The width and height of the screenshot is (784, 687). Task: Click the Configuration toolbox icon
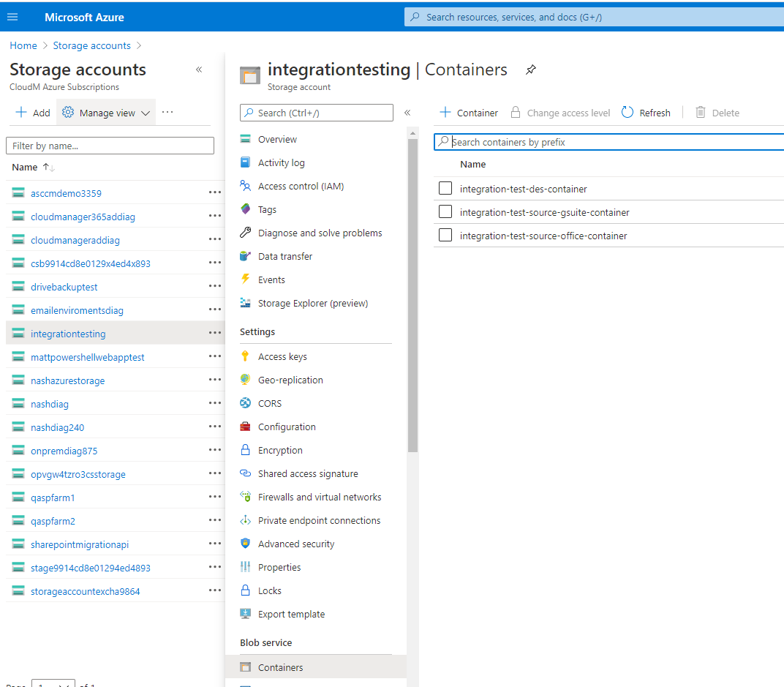tap(245, 427)
